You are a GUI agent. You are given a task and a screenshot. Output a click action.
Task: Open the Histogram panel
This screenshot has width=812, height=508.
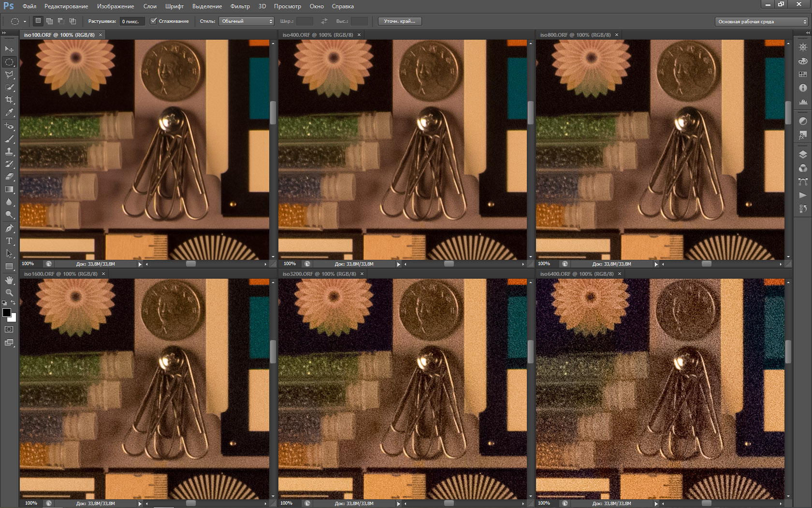pos(803,101)
